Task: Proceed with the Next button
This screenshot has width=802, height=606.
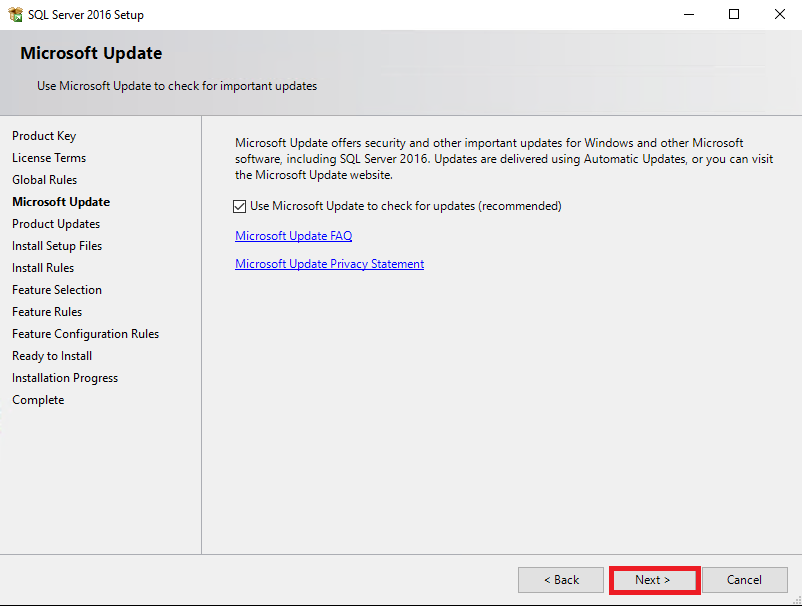Action: click(x=654, y=580)
